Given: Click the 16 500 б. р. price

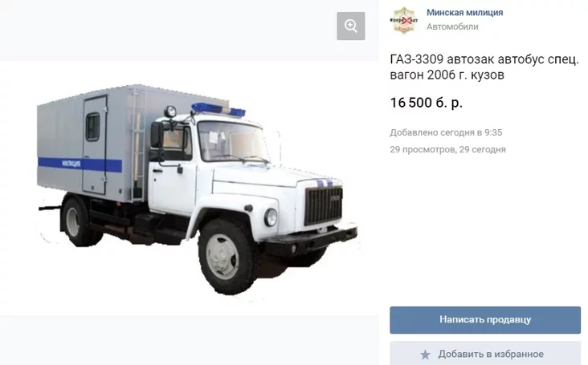Looking at the screenshot, I should click(x=426, y=103).
